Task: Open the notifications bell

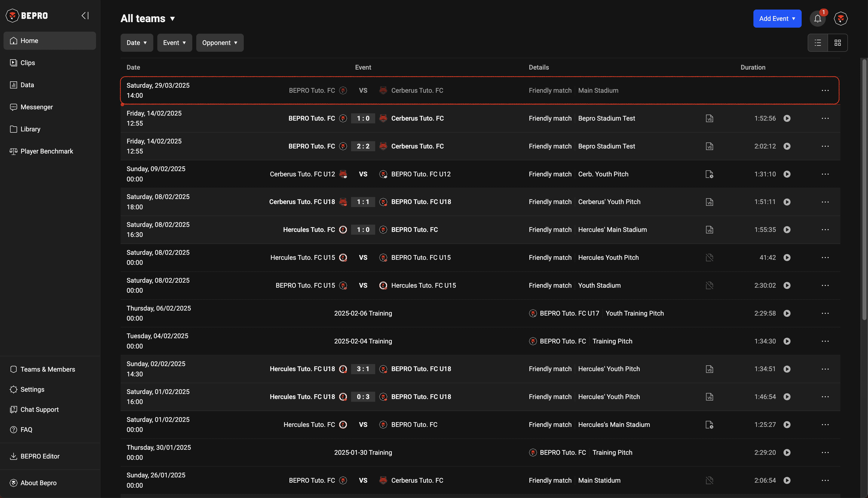Action: pyautogui.click(x=818, y=19)
